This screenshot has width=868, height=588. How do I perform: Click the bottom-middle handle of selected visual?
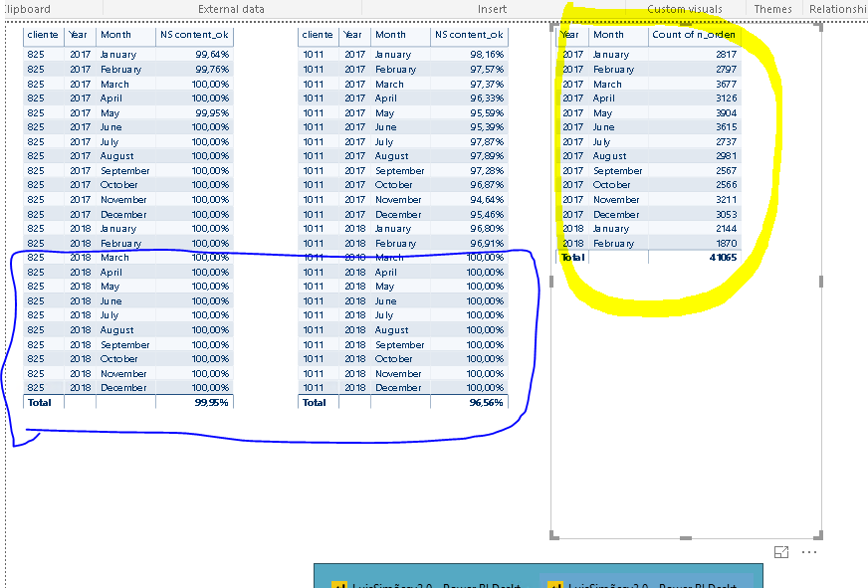[685, 537]
